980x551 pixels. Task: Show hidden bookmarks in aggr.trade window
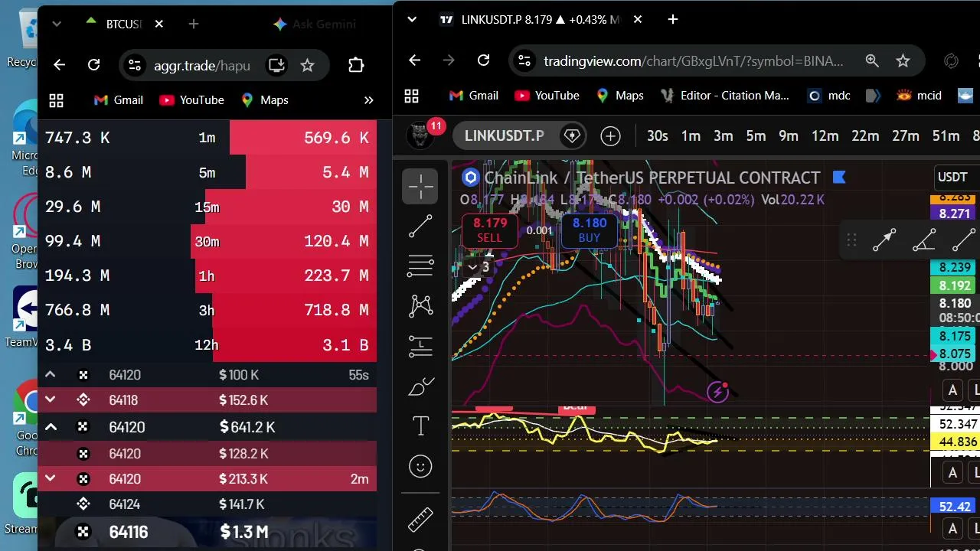(x=368, y=100)
